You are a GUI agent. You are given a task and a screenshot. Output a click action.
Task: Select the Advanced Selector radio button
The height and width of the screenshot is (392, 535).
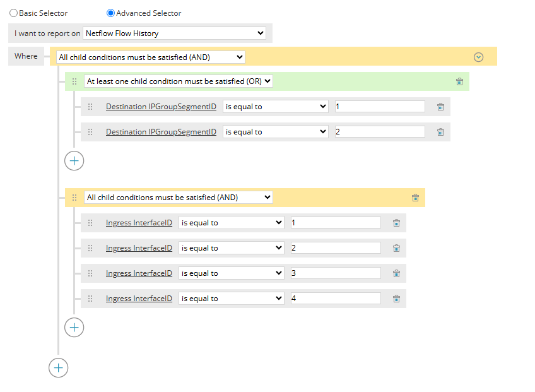(x=110, y=13)
